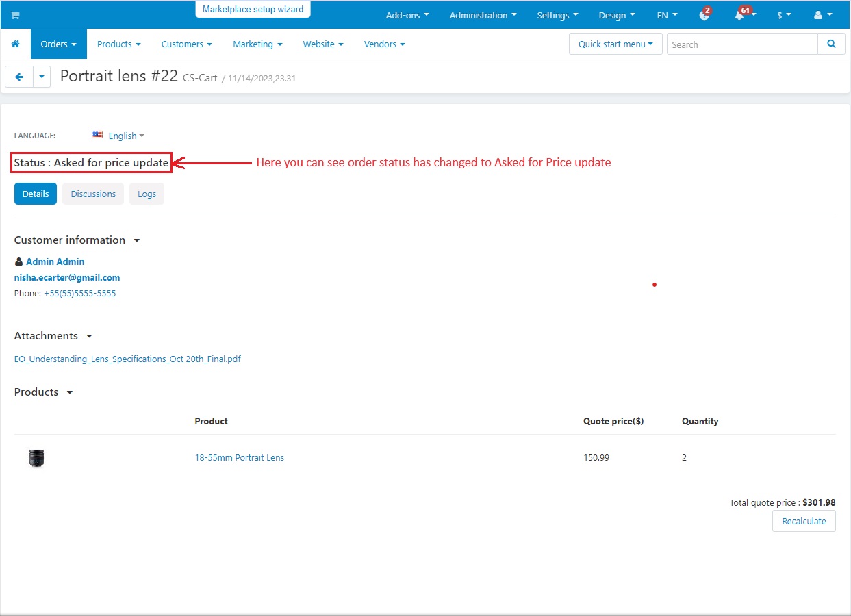851x616 pixels.
Task: Open the user account profile icon
Action: tap(822, 15)
